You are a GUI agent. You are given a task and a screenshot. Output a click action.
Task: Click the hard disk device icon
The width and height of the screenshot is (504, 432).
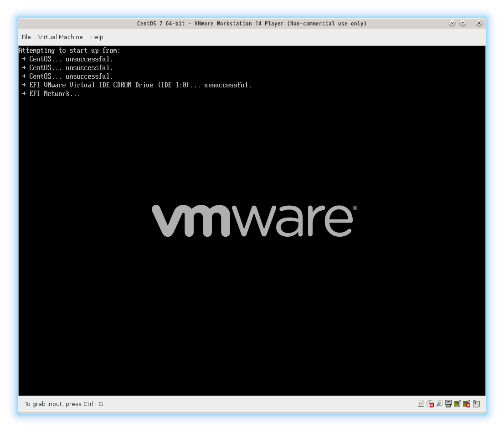pyautogui.click(x=421, y=404)
